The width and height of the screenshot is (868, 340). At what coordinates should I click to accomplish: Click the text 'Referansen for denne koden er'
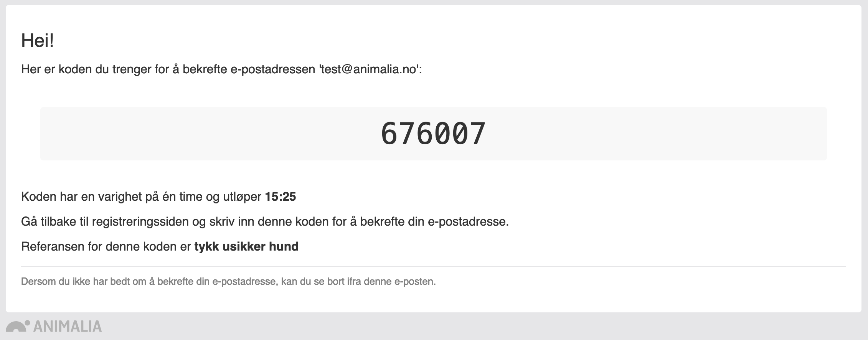coord(106,246)
